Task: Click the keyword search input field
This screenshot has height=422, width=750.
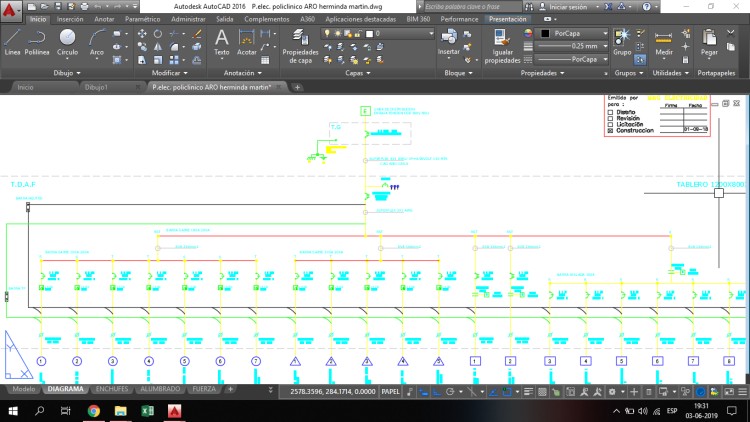Action: (x=472, y=7)
